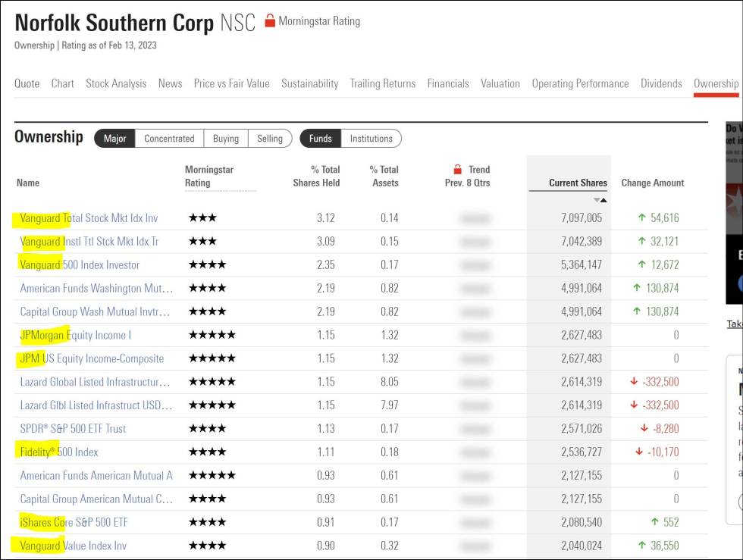Open the Quote tab

coord(27,83)
